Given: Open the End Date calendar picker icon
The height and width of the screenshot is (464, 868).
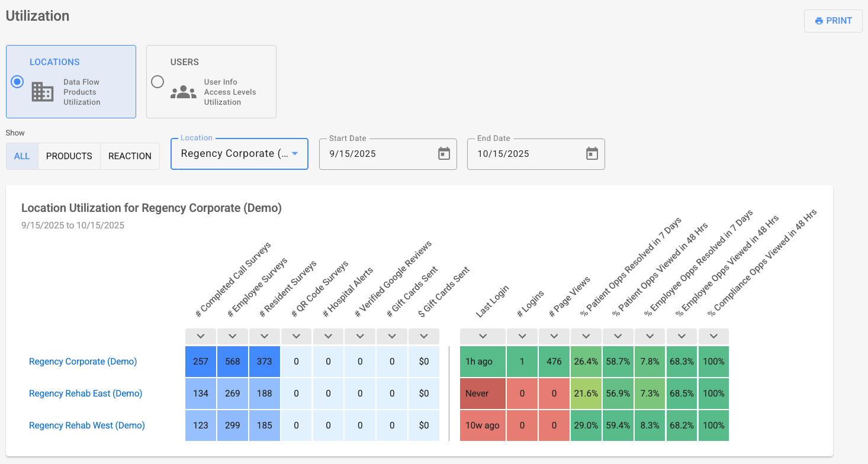Looking at the screenshot, I should click(x=592, y=154).
